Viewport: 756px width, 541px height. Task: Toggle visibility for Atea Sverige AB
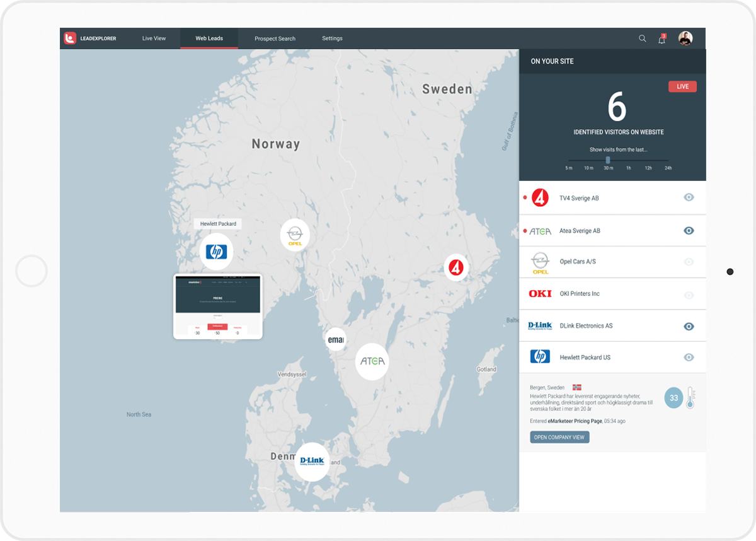(x=689, y=231)
